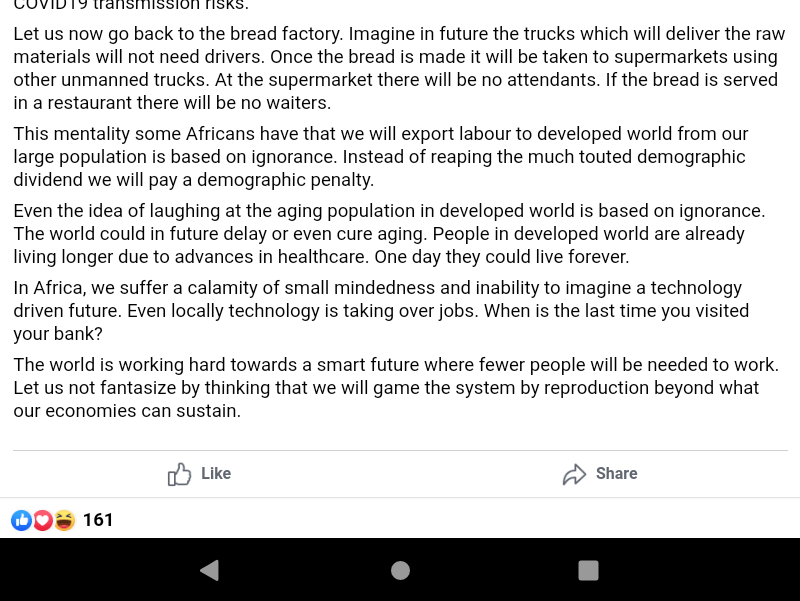Open the blue like reaction emoji
Viewport: 800px width, 601px height.
(22, 520)
